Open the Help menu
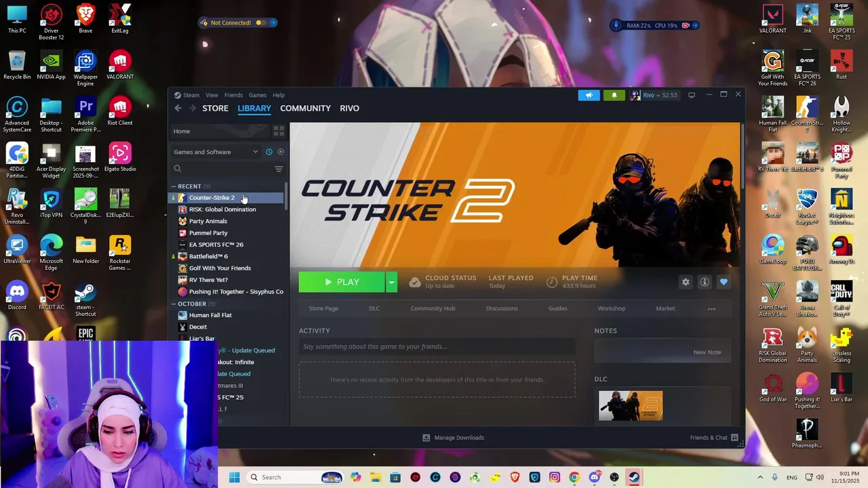868x488 pixels. 279,95
